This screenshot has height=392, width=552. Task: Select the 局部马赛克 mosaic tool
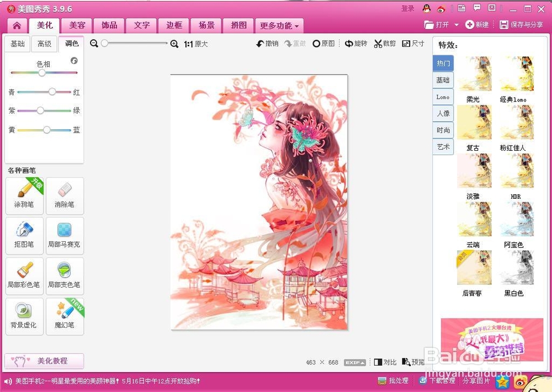tap(65, 236)
